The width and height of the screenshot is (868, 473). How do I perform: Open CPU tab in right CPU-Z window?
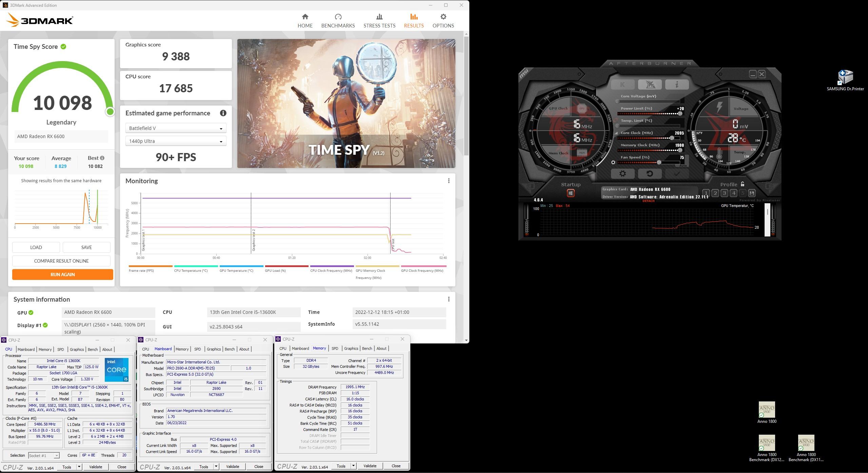point(283,348)
